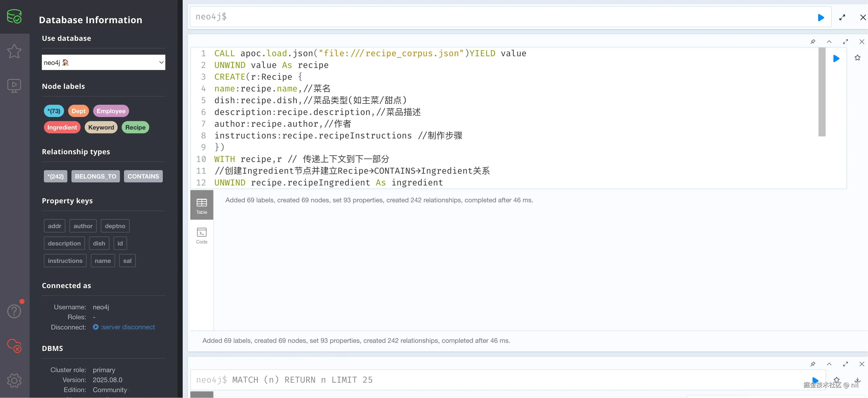Screen dimensions: 868x398
Task: Open the Guides play-screen sidebar icon
Action: click(14, 86)
